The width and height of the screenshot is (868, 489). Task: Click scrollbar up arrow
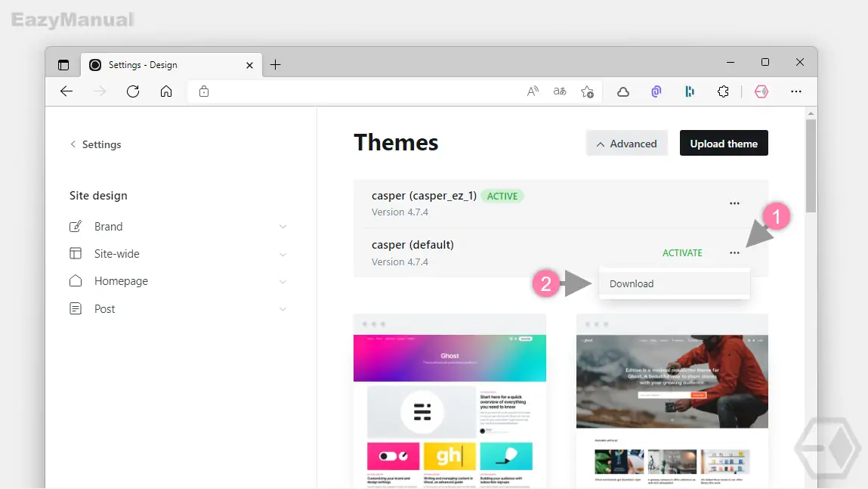click(x=811, y=113)
